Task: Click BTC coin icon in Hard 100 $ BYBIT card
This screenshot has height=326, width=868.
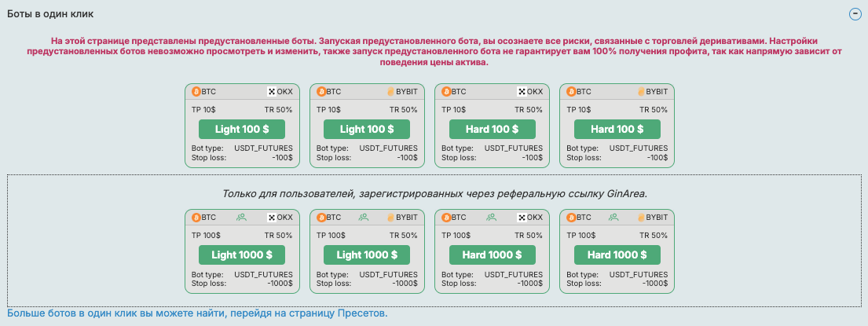Action: [571, 91]
